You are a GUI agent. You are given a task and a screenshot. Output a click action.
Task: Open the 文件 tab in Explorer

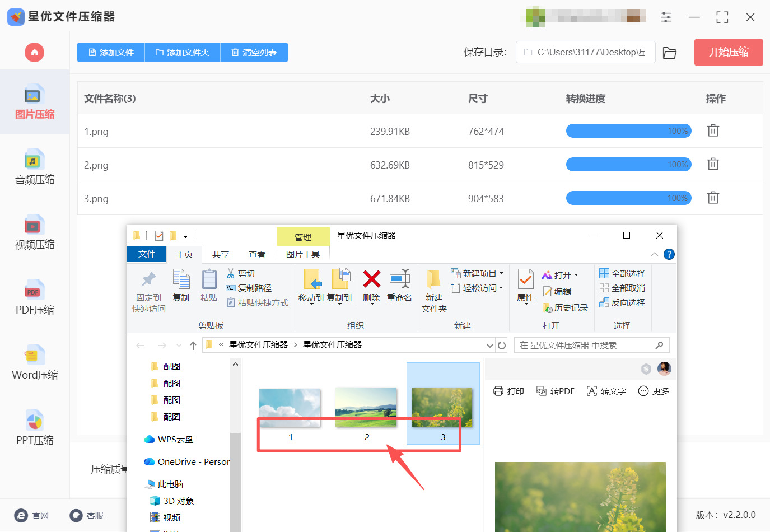click(147, 254)
